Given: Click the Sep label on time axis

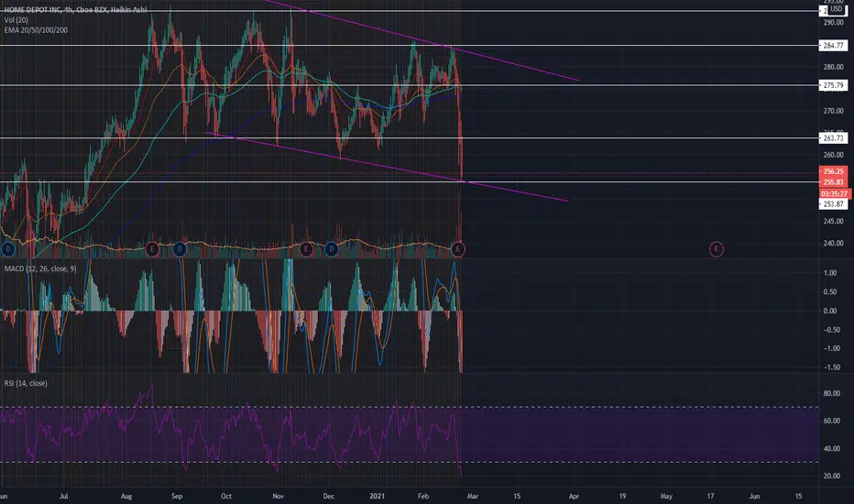Looking at the screenshot, I should [177, 497].
